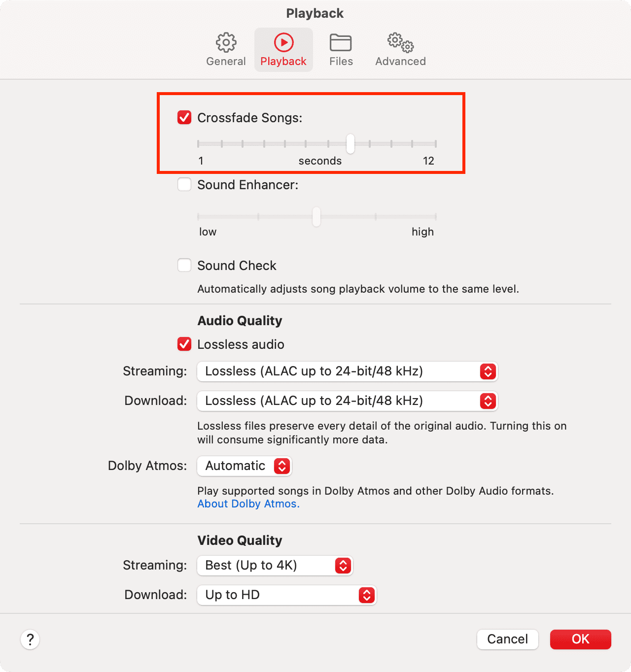Viewport: 631px width, 672px height.
Task: Open Video Quality Streaming Best dropdown
Action: click(275, 566)
